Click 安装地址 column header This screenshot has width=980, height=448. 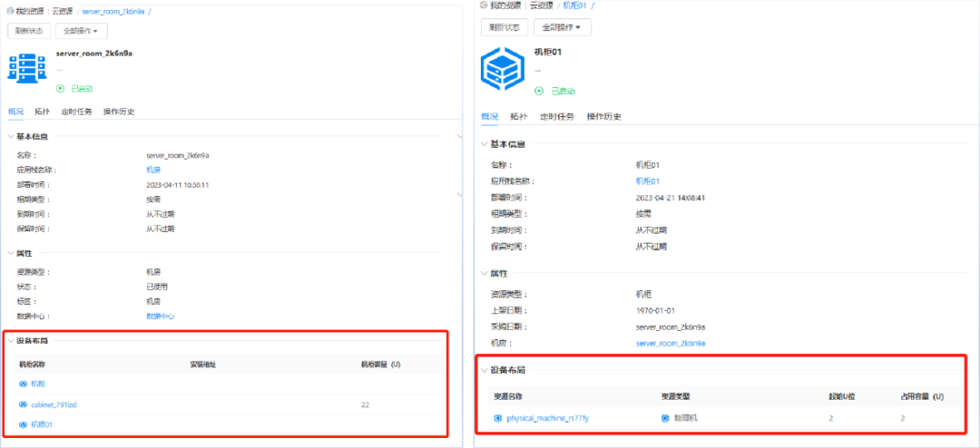tap(203, 364)
